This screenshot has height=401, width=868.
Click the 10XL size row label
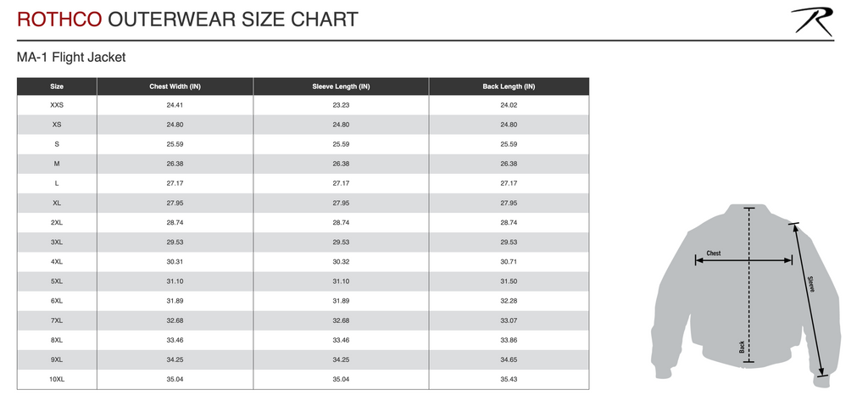coord(57,379)
